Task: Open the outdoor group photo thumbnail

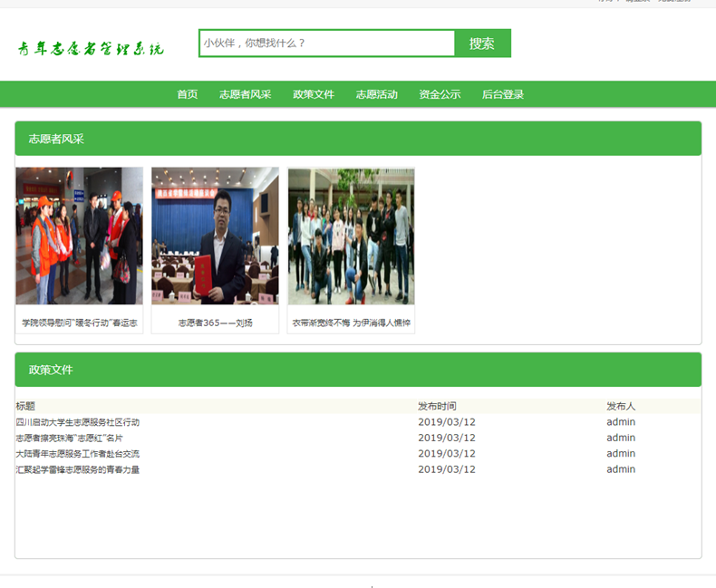Action: point(351,236)
